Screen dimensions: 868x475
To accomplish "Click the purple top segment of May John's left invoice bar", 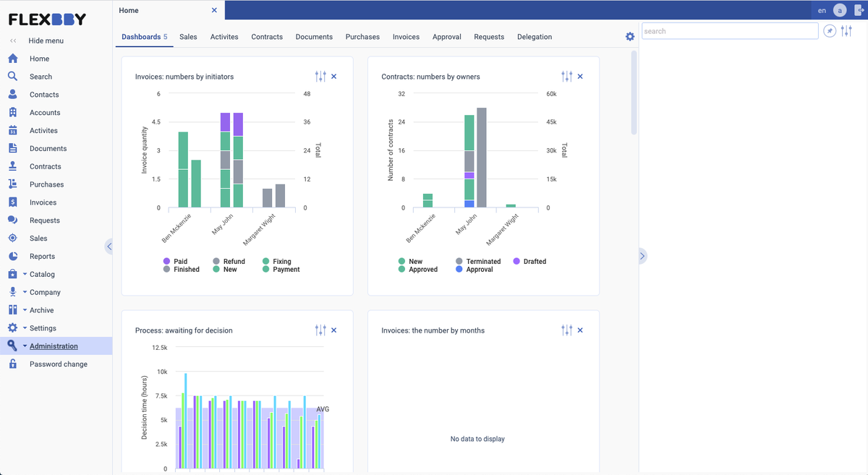I will coord(225,122).
